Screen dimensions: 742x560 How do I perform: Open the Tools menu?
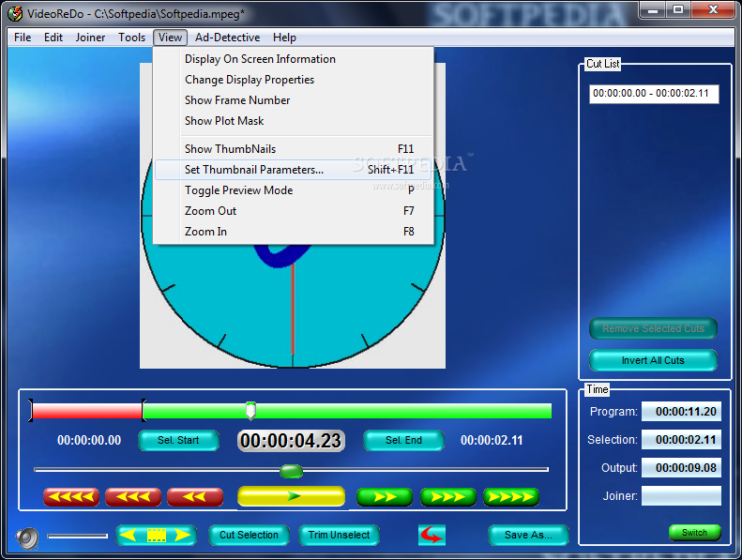tap(131, 38)
